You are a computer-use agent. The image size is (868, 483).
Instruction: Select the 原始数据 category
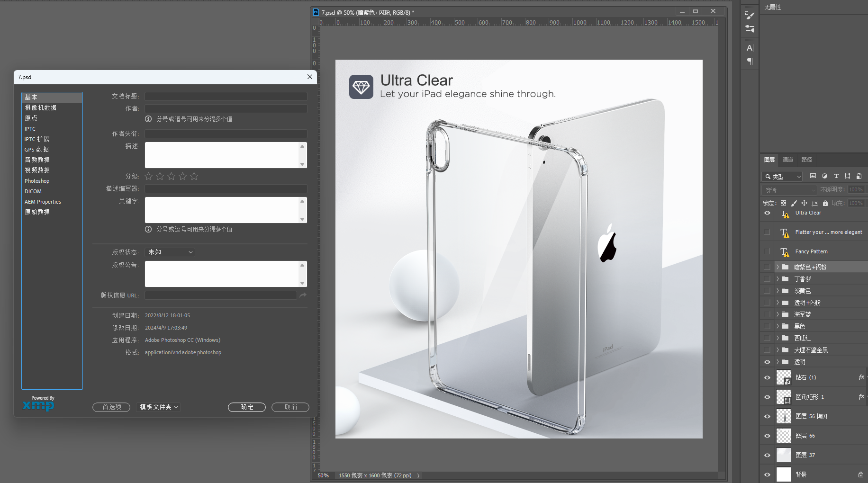click(x=52, y=212)
